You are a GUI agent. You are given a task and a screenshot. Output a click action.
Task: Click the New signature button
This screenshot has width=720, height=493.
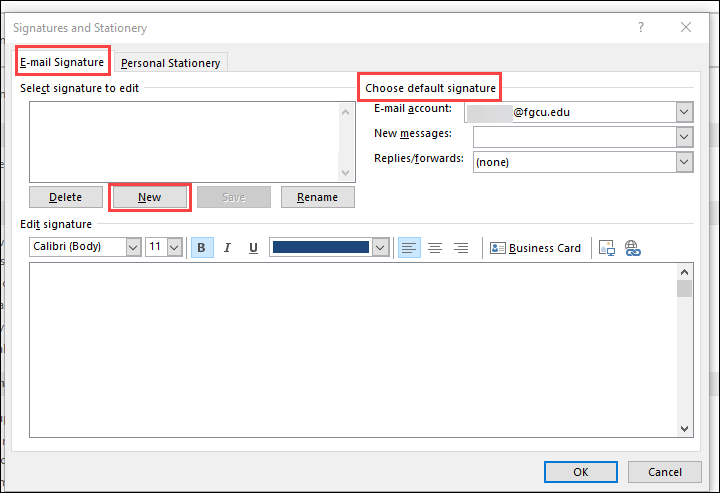click(x=149, y=197)
